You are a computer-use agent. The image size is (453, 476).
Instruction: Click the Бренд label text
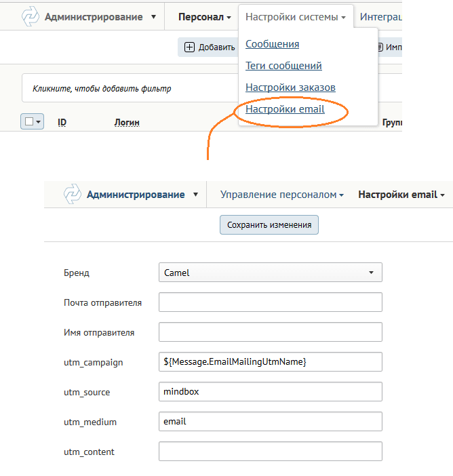click(77, 273)
